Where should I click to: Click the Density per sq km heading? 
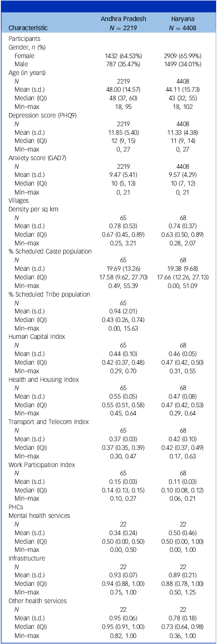pos(33,209)
